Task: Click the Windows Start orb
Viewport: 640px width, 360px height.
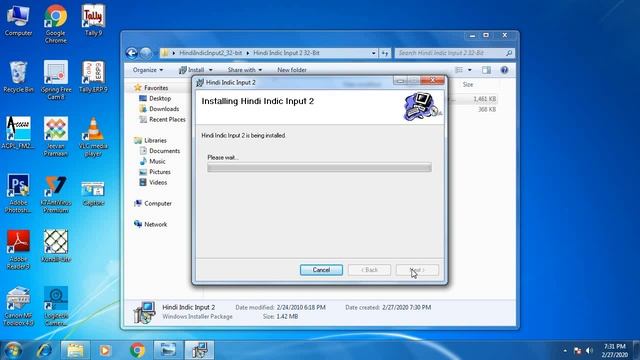Action: coord(13,350)
